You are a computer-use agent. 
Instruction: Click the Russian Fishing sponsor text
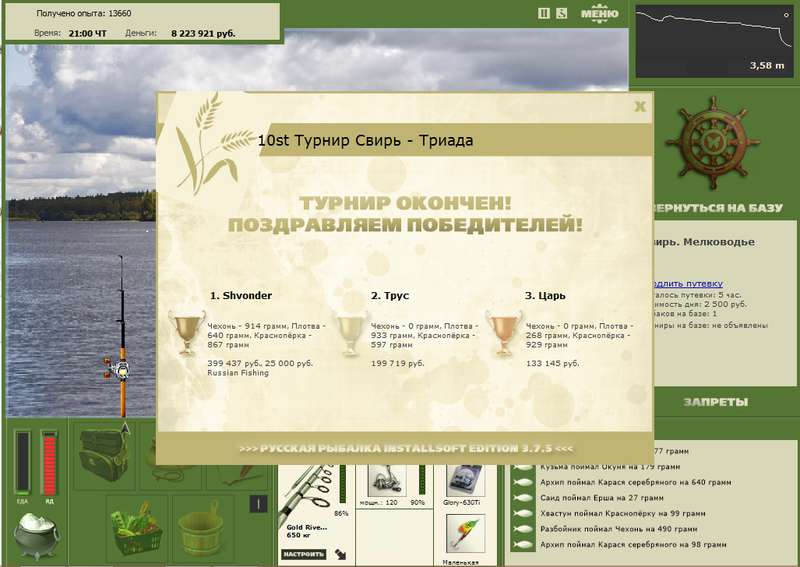[x=238, y=373]
